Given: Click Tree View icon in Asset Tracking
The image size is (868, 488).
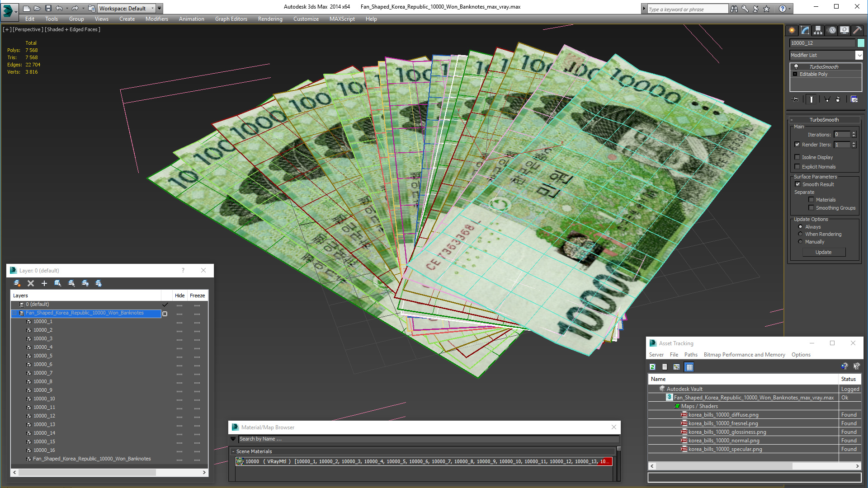Looking at the screenshot, I should click(677, 367).
